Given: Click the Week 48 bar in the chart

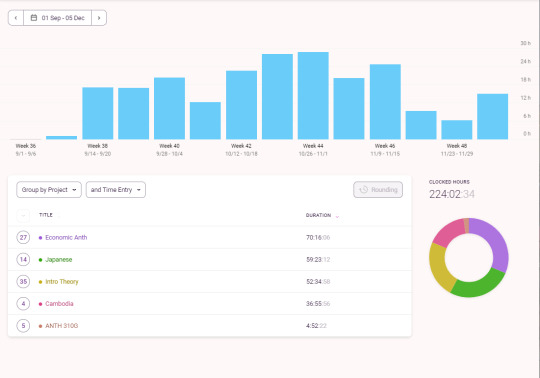Looking at the screenshot, I should point(457,130).
